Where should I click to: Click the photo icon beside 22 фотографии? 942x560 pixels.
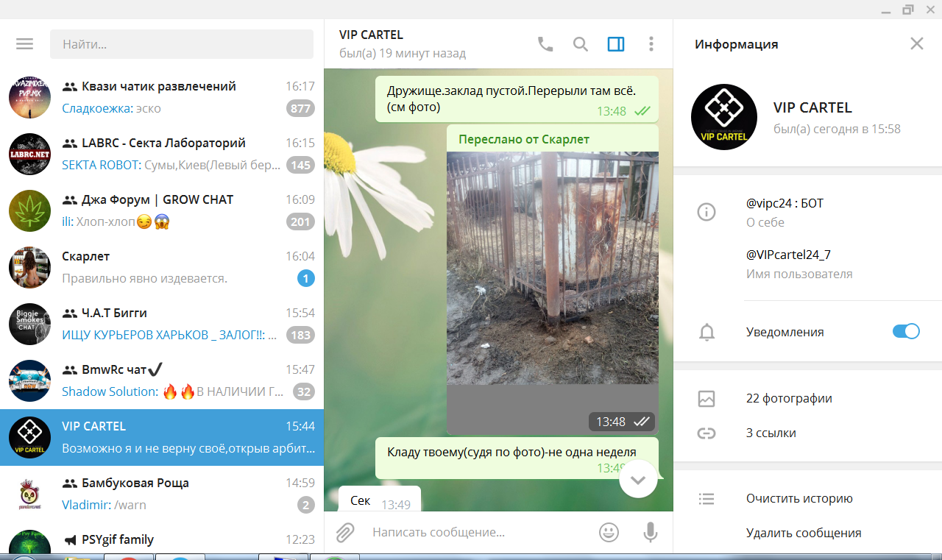pyautogui.click(x=706, y=399)
